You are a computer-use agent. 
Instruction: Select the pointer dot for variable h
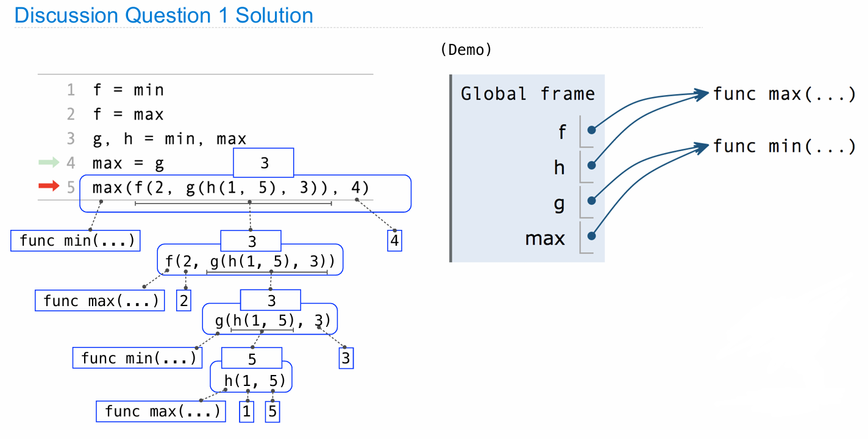(x=591, y=165)
